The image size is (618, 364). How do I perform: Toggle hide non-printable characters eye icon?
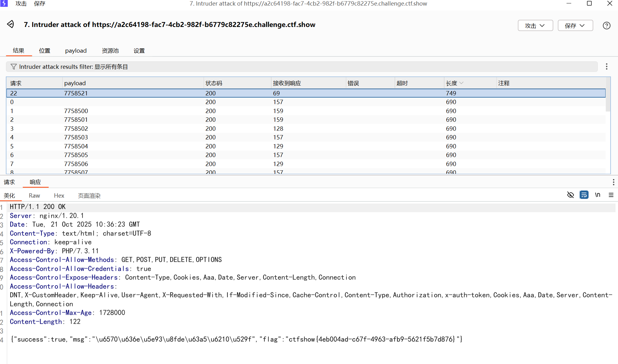pos(570,195)
